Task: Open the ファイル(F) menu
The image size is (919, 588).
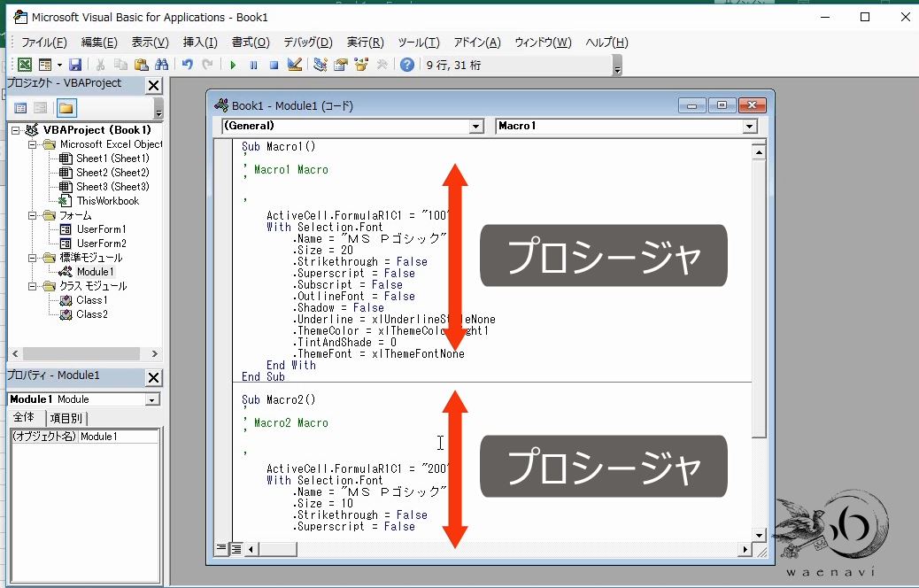Action: coord(44,43)
